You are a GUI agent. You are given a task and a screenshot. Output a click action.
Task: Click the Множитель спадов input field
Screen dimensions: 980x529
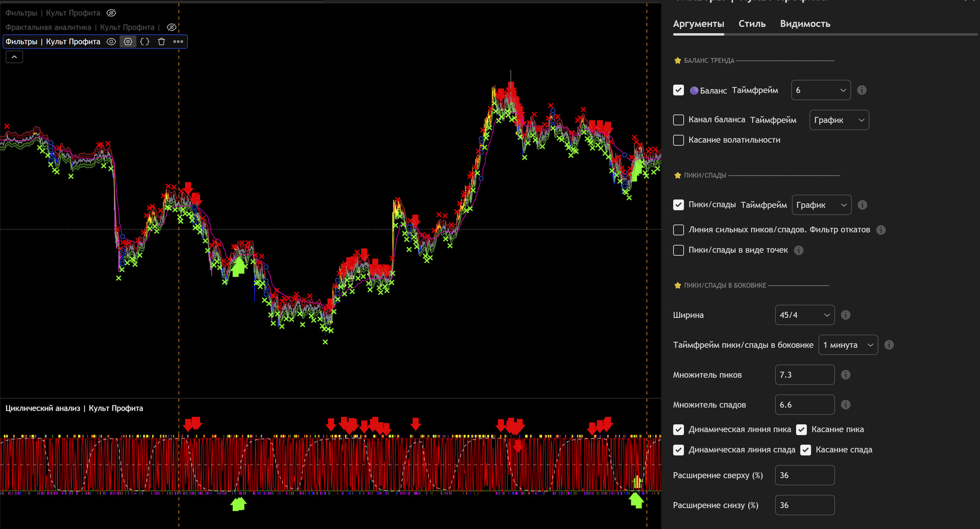(804, 405)
